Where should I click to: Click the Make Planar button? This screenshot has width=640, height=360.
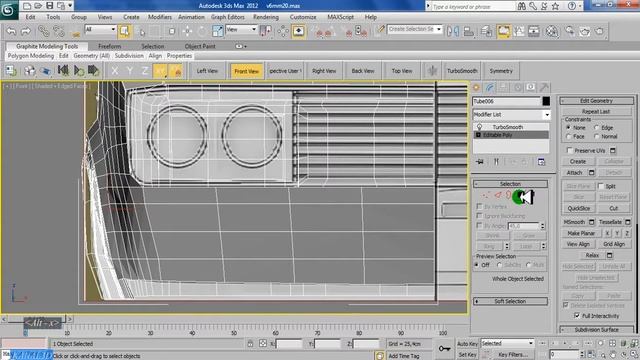[581, 233]
